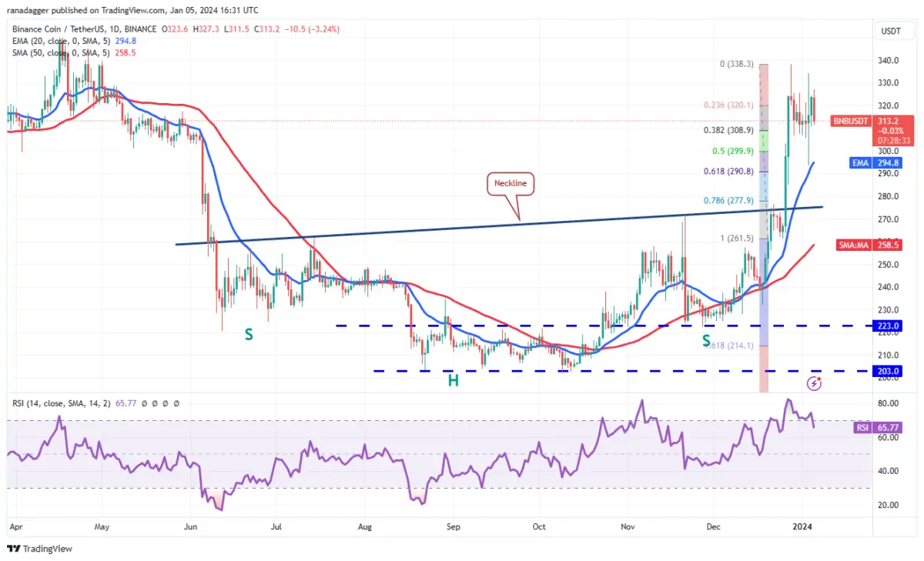Click the Fibonacci 0 (338.3) level label

(x=737, y=65)
